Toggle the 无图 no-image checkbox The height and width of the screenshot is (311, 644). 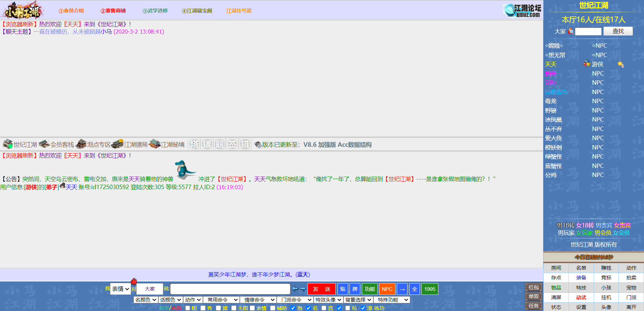[x=234, y=308]
